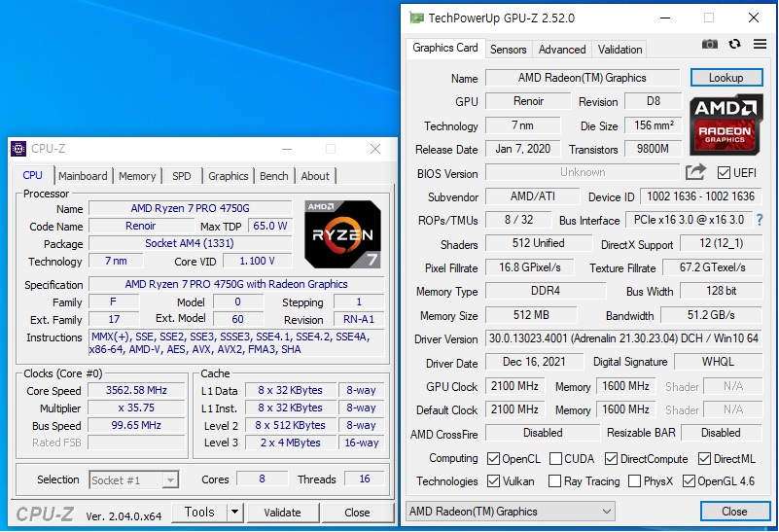This screenshot has height=532, width=779.
Task: Open the About tab in CPU-Z
Action: 315,176
